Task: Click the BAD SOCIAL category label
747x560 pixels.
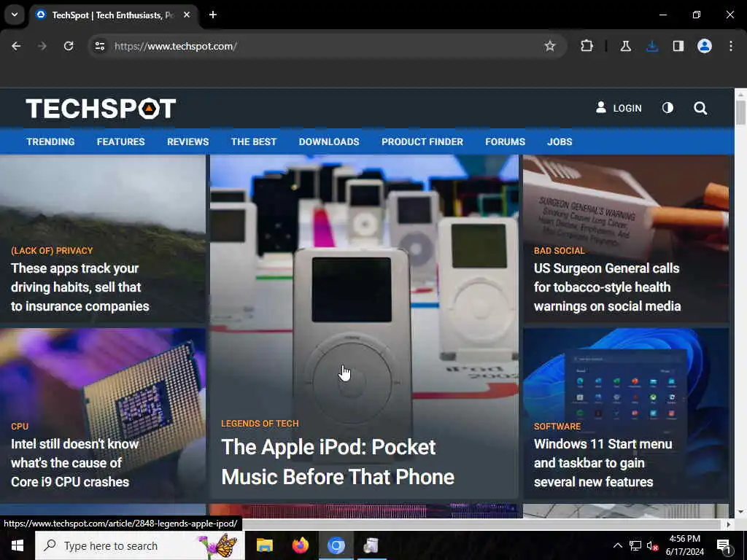Action: (x=559, y=251)
